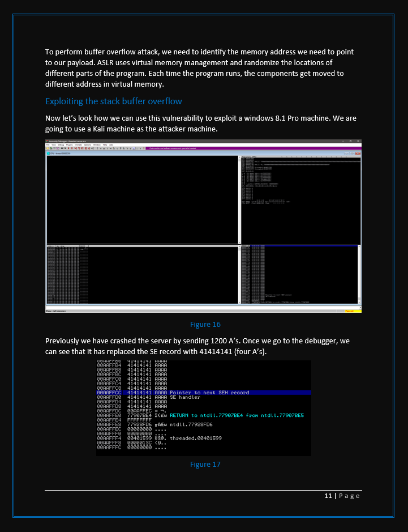408x532 pixels.
Task: Click the purple code auditor banner
Action: click(254, 148)
